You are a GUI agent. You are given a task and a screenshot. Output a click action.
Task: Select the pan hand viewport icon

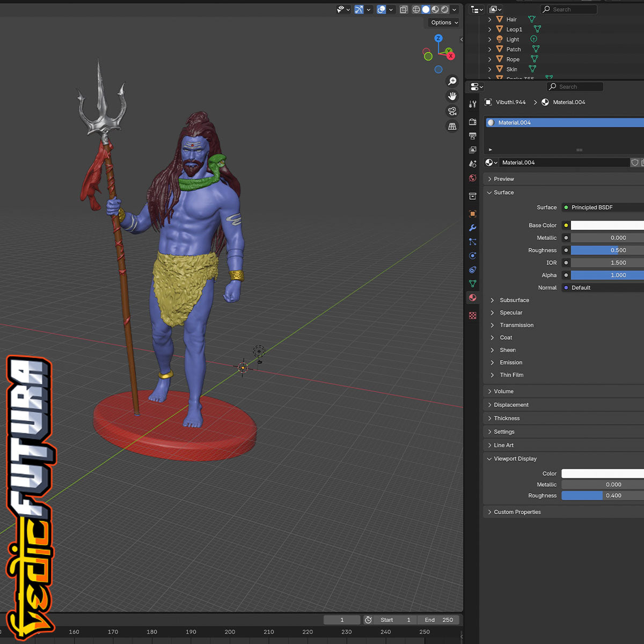click(x=452, y=96)
